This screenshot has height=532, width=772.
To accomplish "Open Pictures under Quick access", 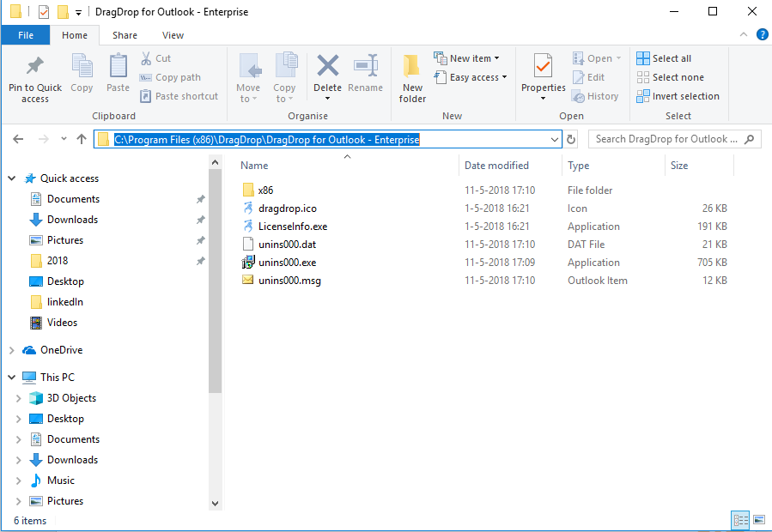I will click(x=65, y=240).
